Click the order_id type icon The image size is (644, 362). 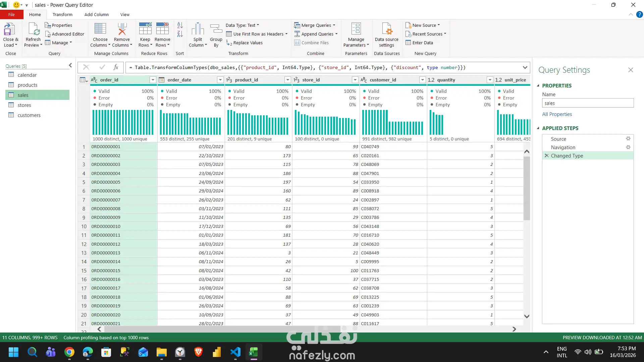coord(94,80)
